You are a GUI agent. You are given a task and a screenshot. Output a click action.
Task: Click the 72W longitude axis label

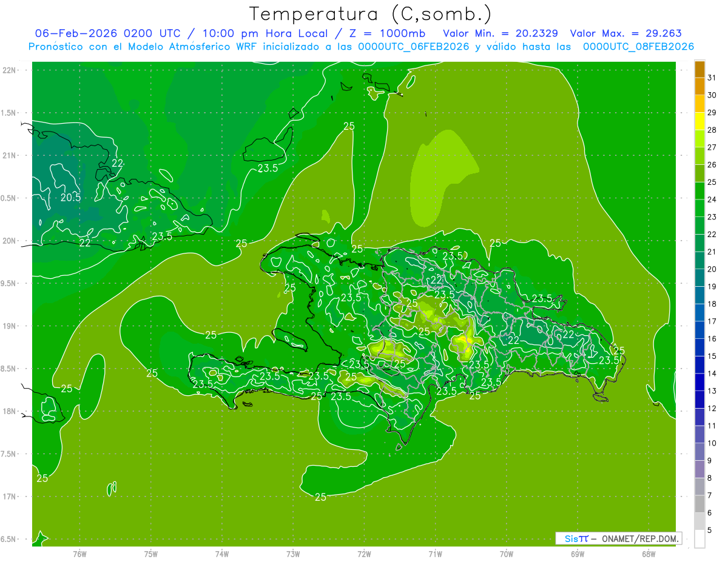364,554
